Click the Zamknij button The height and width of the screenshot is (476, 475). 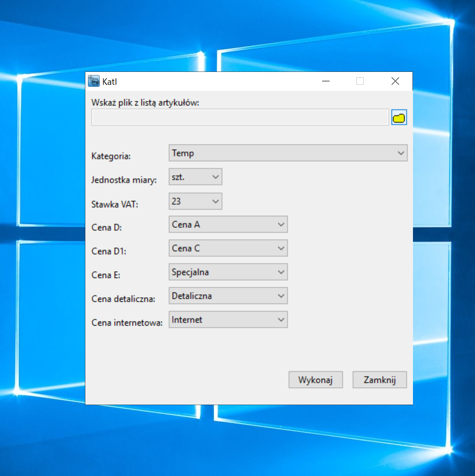point(380,380)
